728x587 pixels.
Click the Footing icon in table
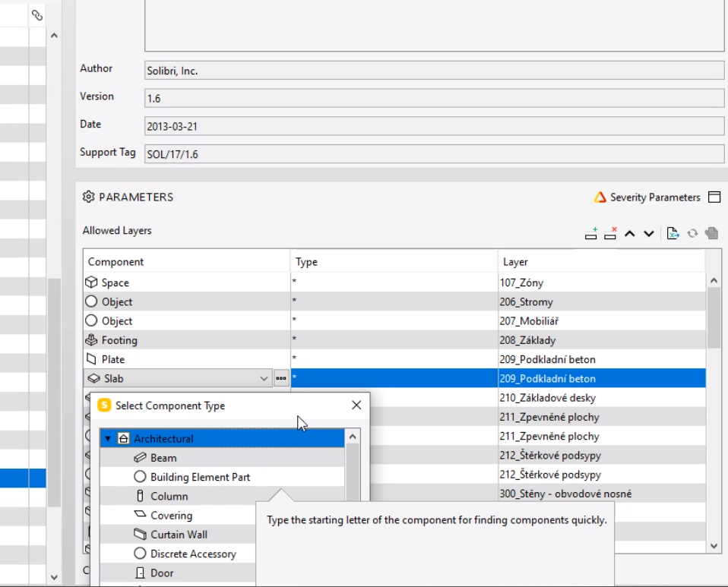[x=91, y=340]
